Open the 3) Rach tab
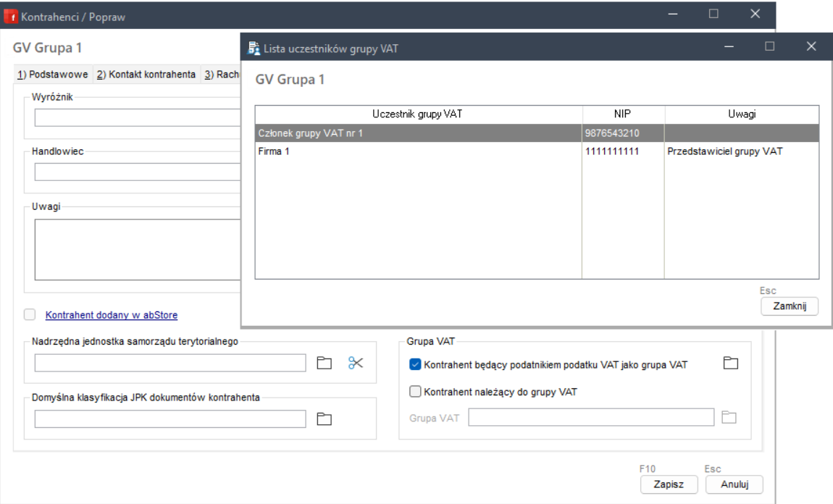This screenshot has height=504, width=833. point(221,75)
